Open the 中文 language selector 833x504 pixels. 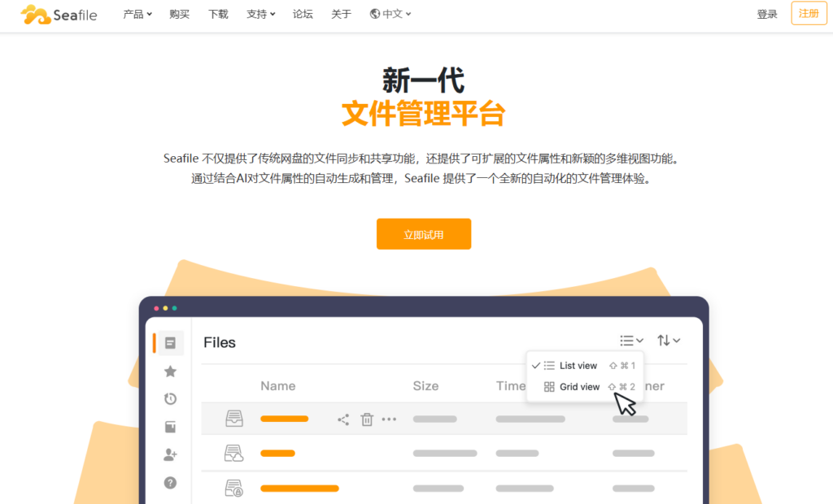click(x=390, y=15)
